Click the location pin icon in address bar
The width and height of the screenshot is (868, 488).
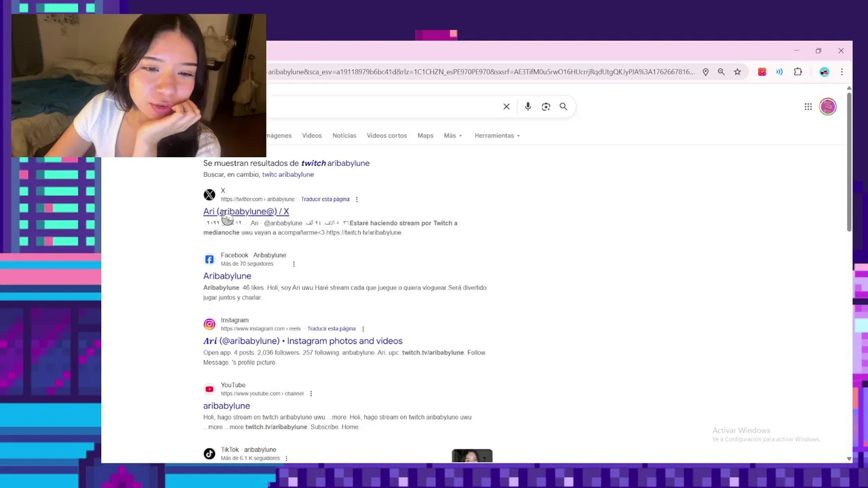click(x=705, y=72)
